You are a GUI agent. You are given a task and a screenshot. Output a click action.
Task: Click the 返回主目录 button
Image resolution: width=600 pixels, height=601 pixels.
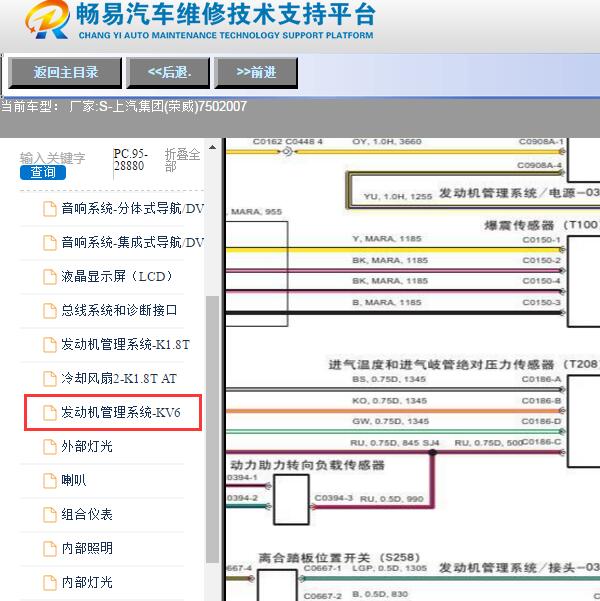[x=65, y=73]
